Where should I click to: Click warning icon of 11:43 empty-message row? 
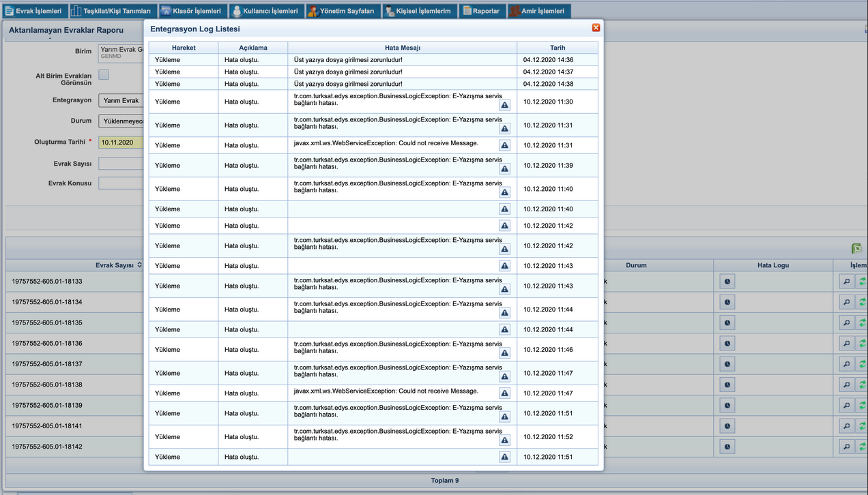(505, 266)
